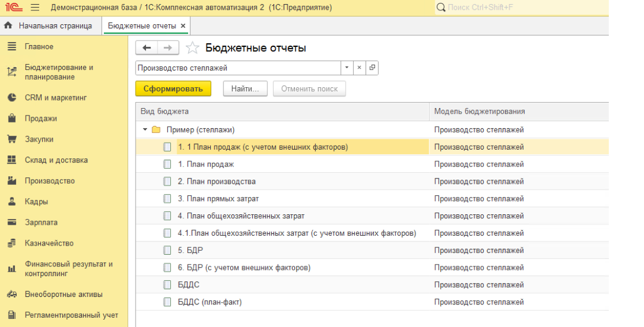
Task: Click the document icon of БДДС (план-факт)
Action: (x=167, y=302)
